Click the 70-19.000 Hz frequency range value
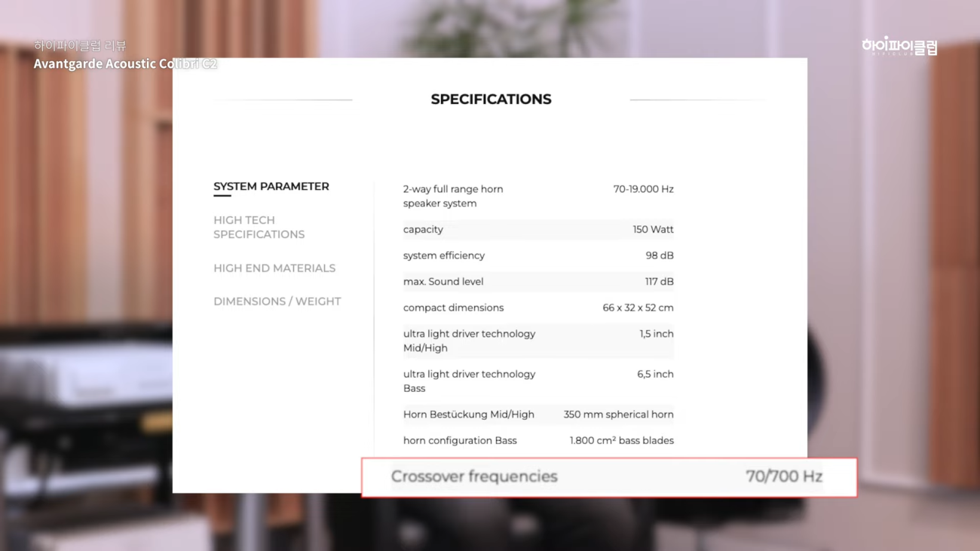This screenshot has width=980, height=551. (643, 189)
